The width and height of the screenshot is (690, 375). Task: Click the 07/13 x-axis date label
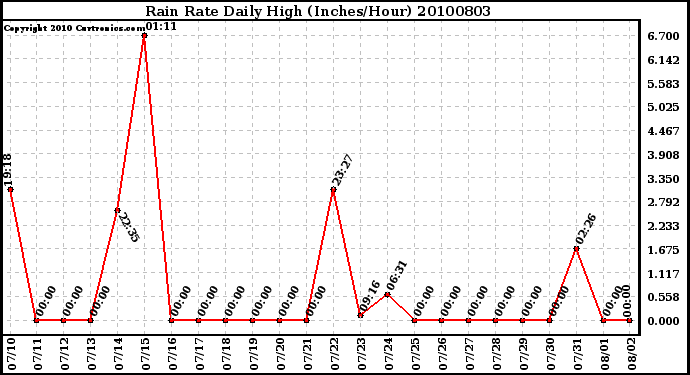coord(92,354)
